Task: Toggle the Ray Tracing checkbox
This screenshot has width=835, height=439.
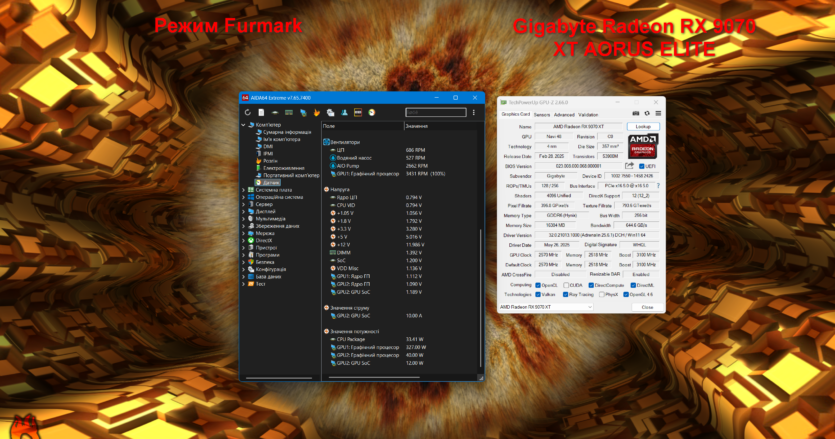Action: (565, 295)
